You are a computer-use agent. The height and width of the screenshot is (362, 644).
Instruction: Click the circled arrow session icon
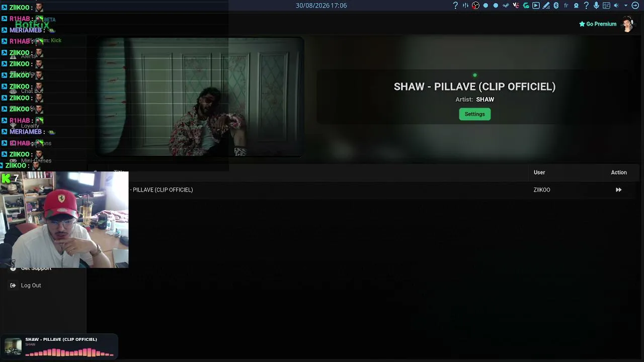[x=635, y=6]
